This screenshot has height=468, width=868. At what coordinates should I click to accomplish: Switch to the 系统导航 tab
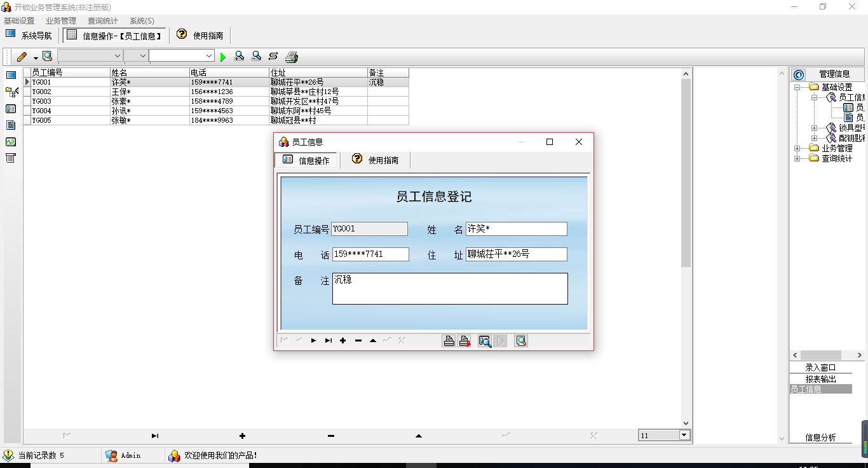pos(29,36)
